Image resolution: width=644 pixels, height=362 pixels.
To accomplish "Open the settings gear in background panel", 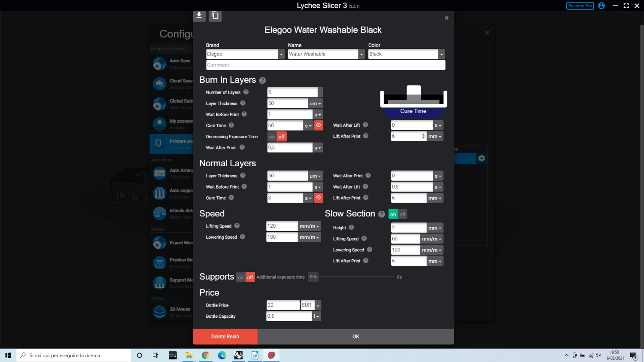I will [482, 158].
